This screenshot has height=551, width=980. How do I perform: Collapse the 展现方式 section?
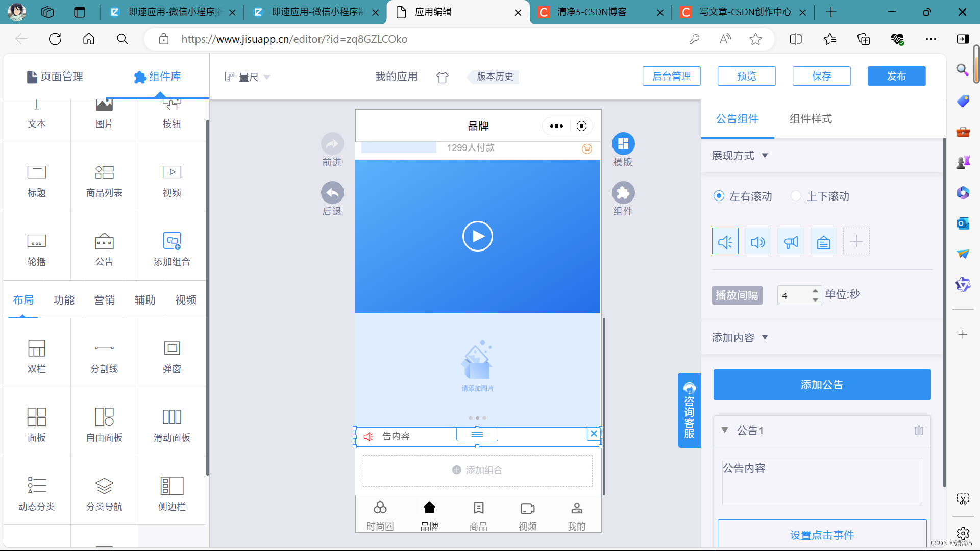pyautogui.click(x=765, y=156)
